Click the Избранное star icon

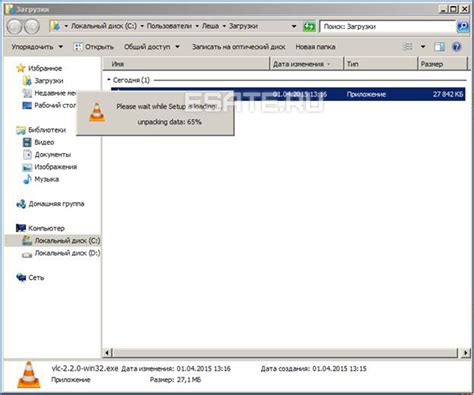coord(21,68)
